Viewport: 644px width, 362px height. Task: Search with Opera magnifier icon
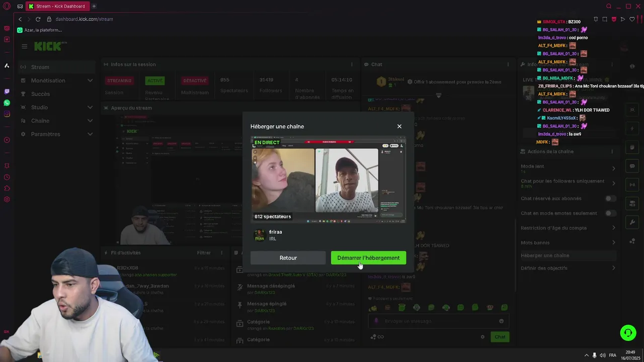click(x=609, y=7)
